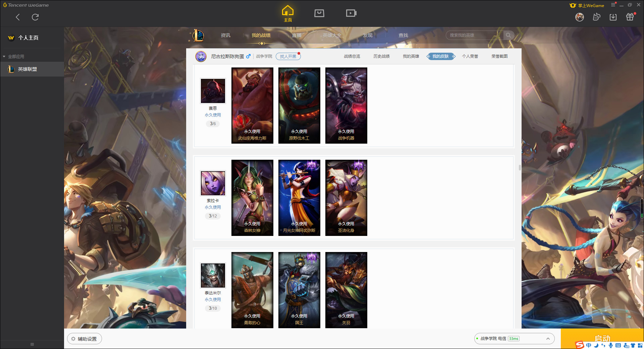Click the Sogou toolbar soft keyboard icon
Screen dimensions: 644x349
click(618, 345)
